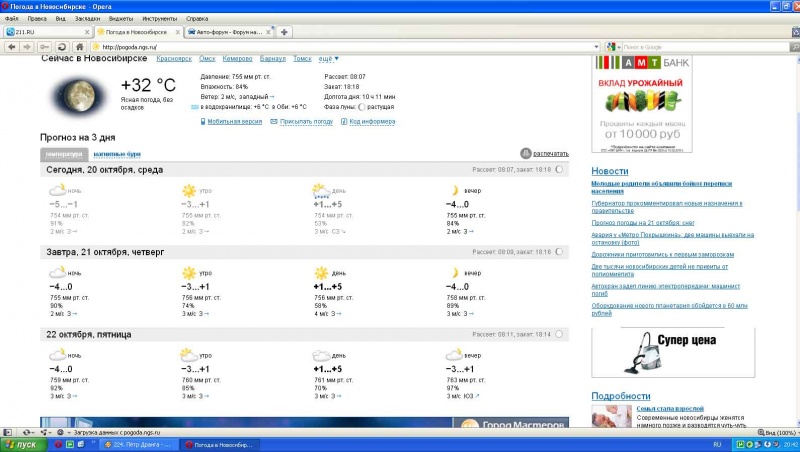
Task: Click the Opera icon in quick launch
Action: (x=58, y=444)
